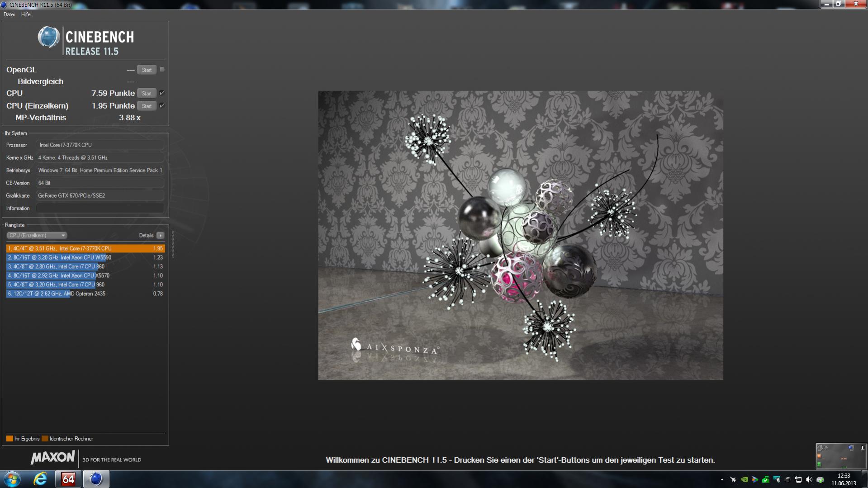Open the CPU (Einzelkern) ranking dropdown

[x=37, y=235]
